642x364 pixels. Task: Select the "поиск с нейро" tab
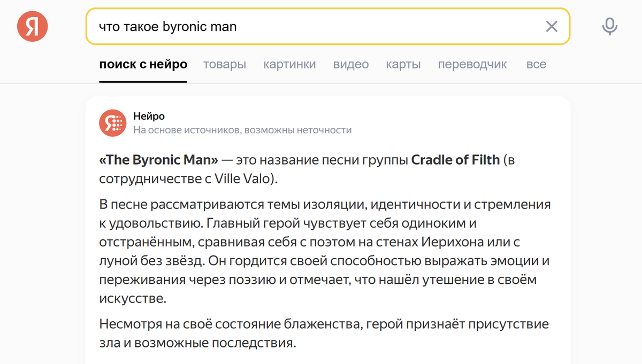tap(143, 64)
